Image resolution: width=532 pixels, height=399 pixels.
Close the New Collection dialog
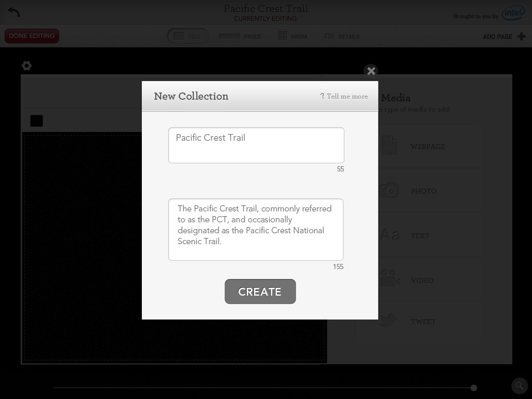(371, 71)
